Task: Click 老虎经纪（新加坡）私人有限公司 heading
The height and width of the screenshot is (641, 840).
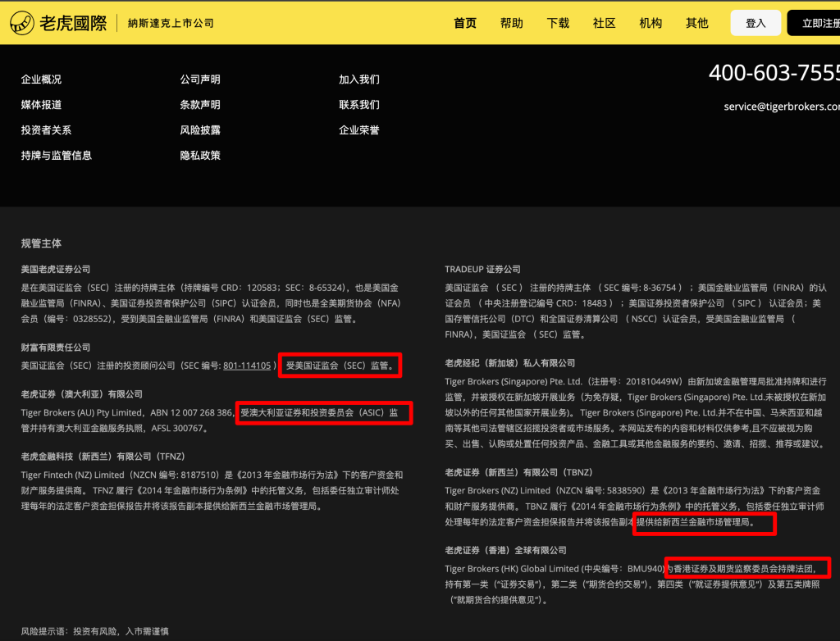Action: (x=510, y=363)
